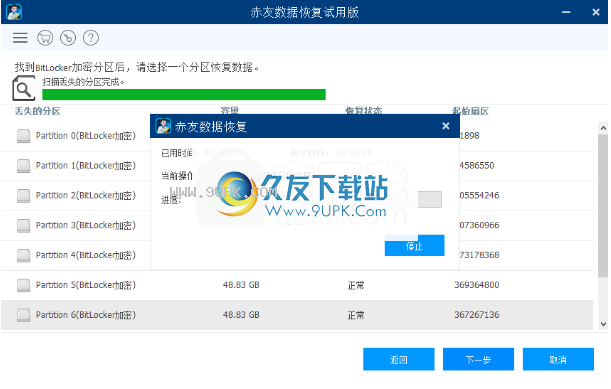
Task: Open the help question mark icon
Action: [x=91, y=38]
